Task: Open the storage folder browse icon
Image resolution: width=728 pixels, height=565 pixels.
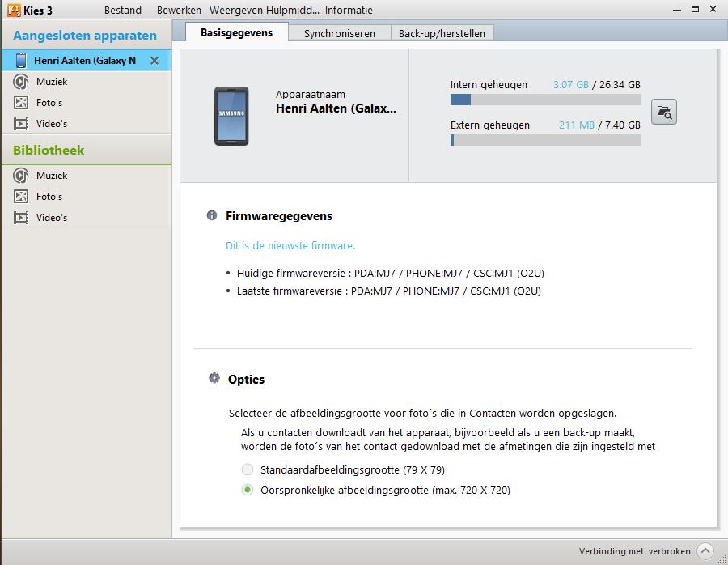Action: pyautogui.click(x=663, y=112)
